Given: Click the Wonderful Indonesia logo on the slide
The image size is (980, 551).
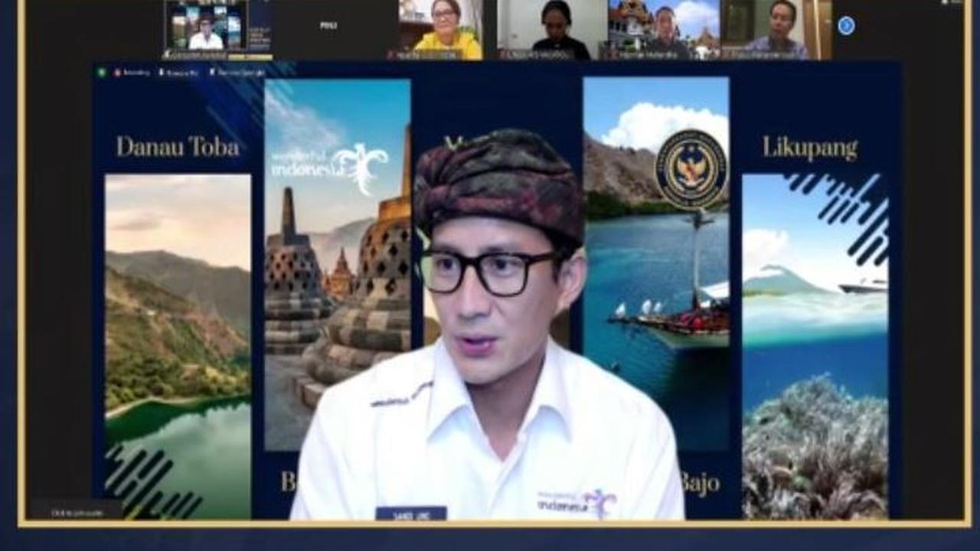Looking at the screenshot, I should pos(322,163).
